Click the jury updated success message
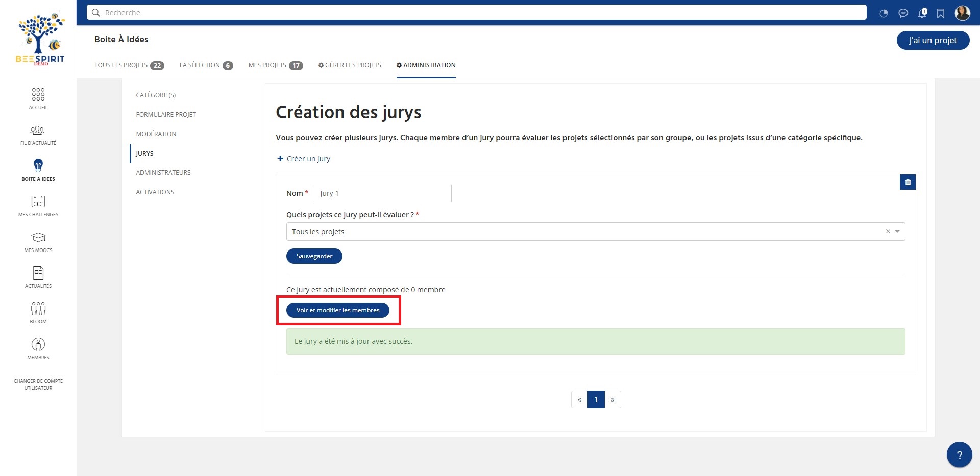 point(596,341)
